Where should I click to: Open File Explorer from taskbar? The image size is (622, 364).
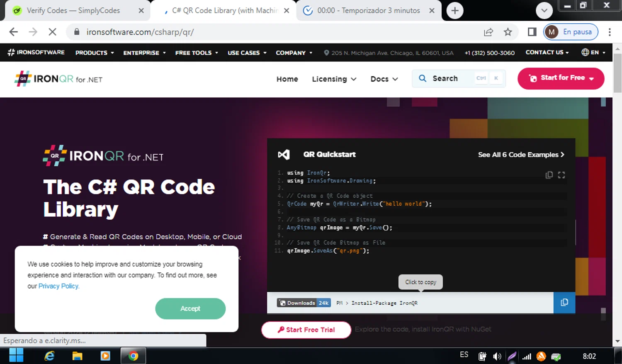pos(78,356)
